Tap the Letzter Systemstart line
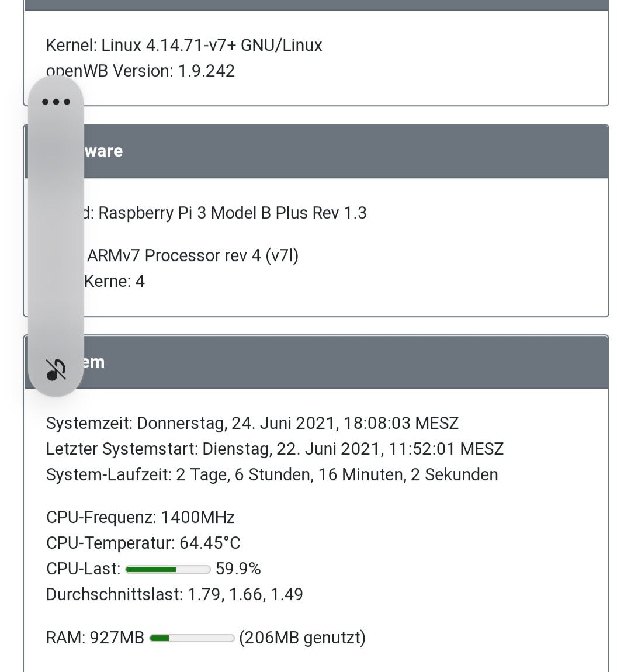Screen dimensions: 631x672 point(275,449)
